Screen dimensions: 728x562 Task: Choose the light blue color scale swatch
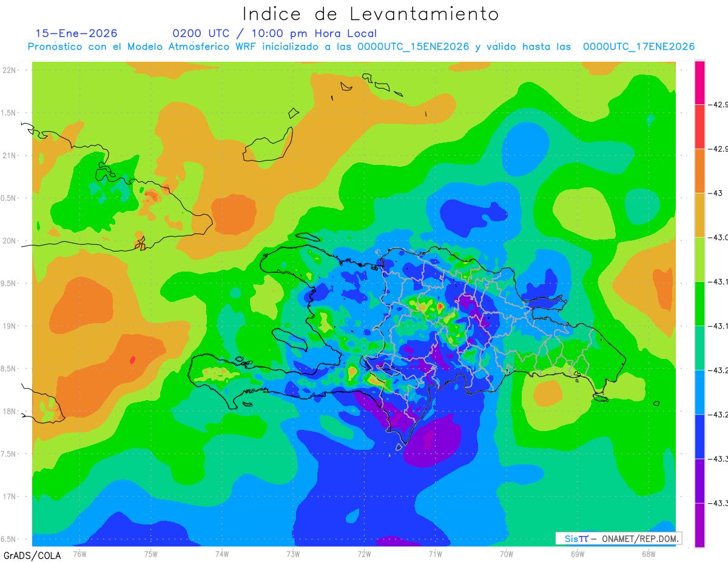pyautogui.click(x=699, y=392)
